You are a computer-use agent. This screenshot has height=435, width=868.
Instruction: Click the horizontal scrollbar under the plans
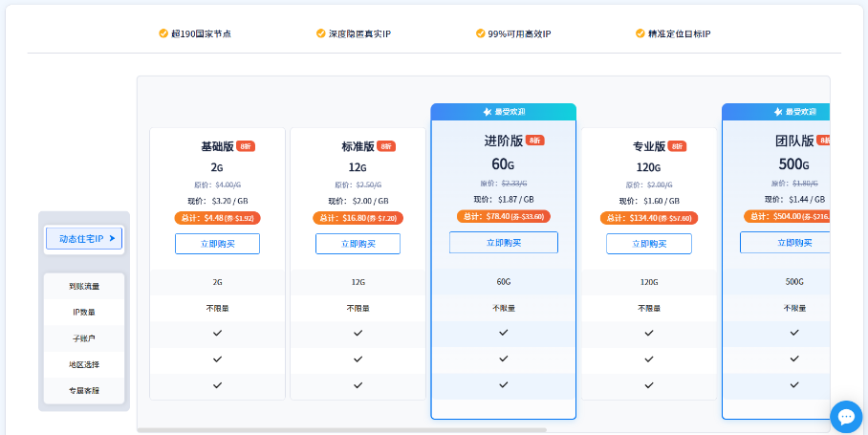coord(341,429)
